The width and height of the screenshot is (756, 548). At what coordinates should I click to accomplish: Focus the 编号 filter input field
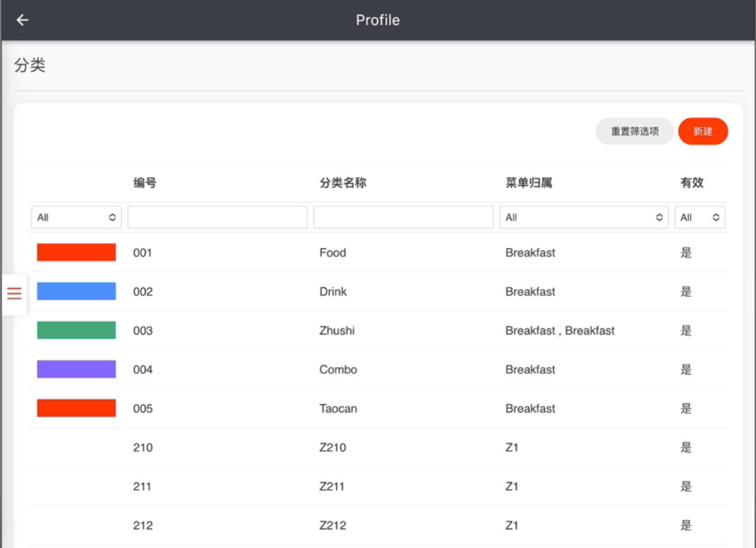218,217
